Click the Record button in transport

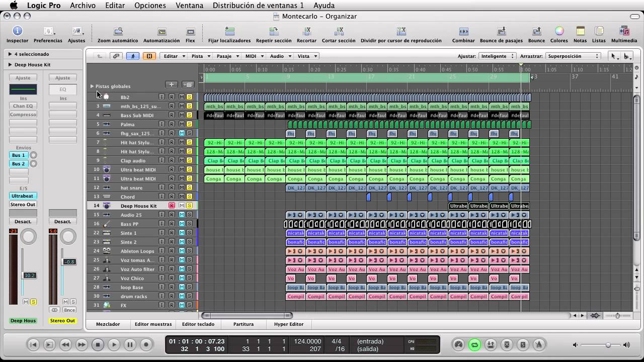146,344
